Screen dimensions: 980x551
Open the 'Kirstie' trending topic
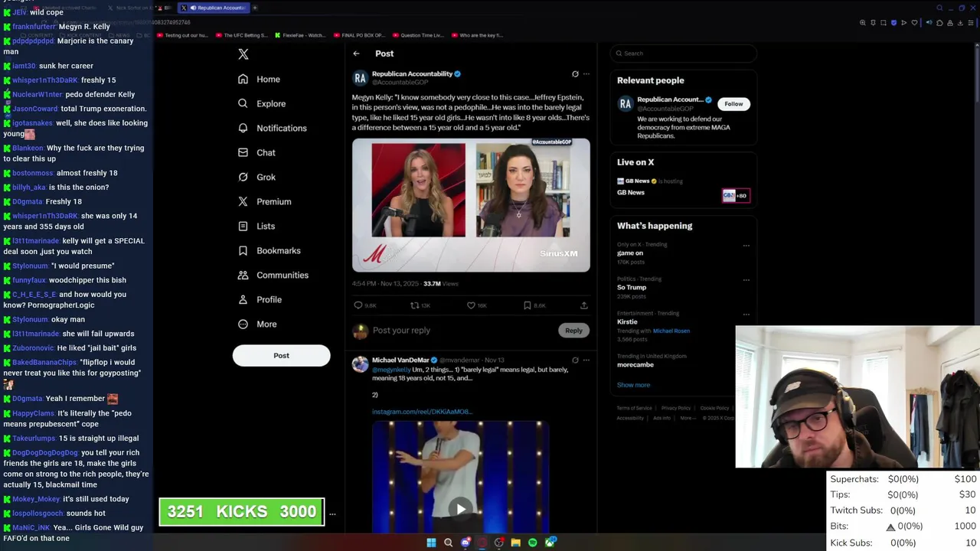(627, 321)
